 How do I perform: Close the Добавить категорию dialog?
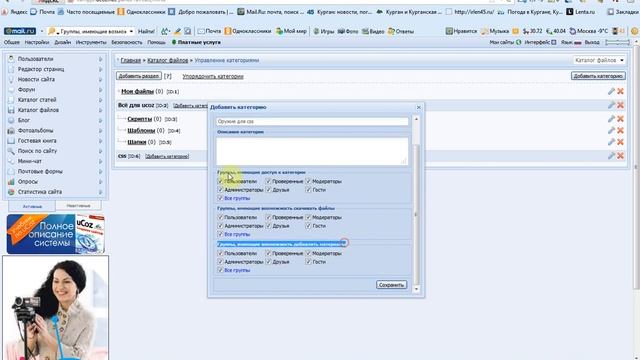click(x=418, y=107)
